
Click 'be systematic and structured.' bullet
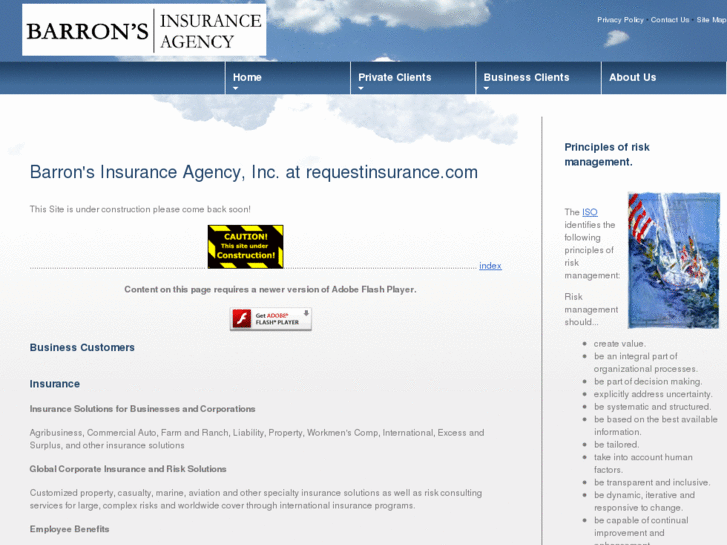(x=652, y=406)
